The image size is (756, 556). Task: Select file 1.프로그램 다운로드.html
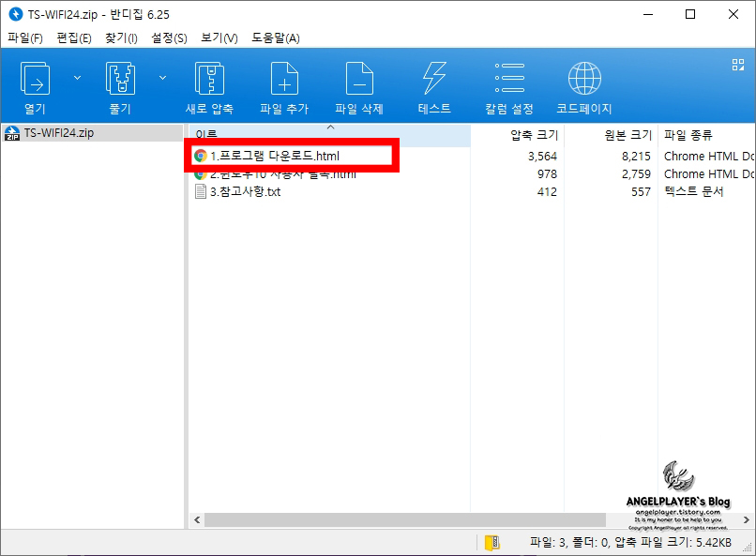pos(275,156)
